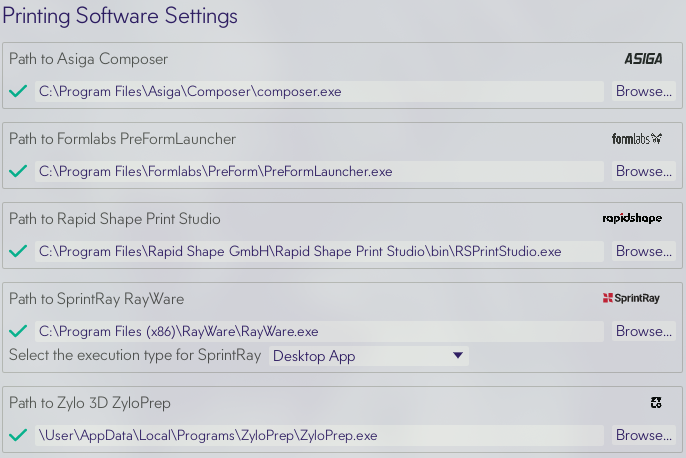Viewport: 686px width, 458px height.
Task: Click 'Path to Rapid Shape Print Studio' label
Action: pos(115,219)
